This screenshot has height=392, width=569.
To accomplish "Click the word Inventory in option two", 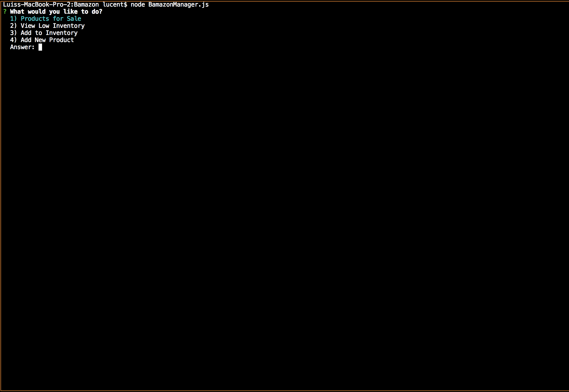I will tap(69, 26).
